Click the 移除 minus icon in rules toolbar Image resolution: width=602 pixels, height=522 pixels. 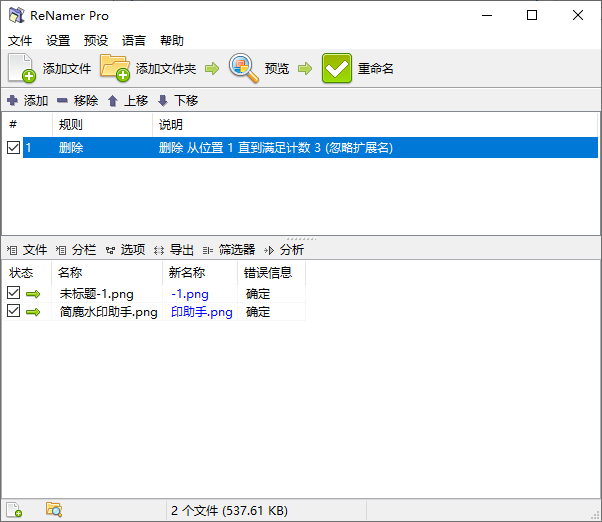(x=62, y=101)
